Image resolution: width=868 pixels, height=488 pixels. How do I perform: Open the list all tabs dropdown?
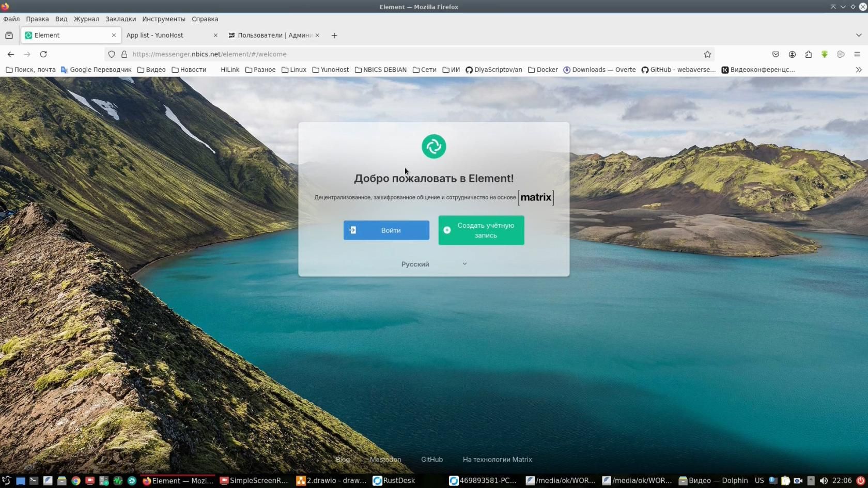pos(858,36)
